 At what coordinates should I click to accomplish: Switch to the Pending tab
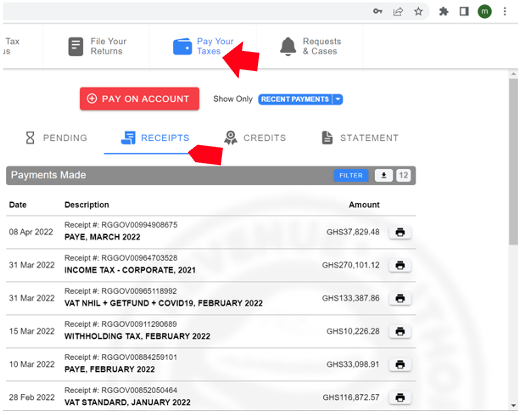point(57,138)
